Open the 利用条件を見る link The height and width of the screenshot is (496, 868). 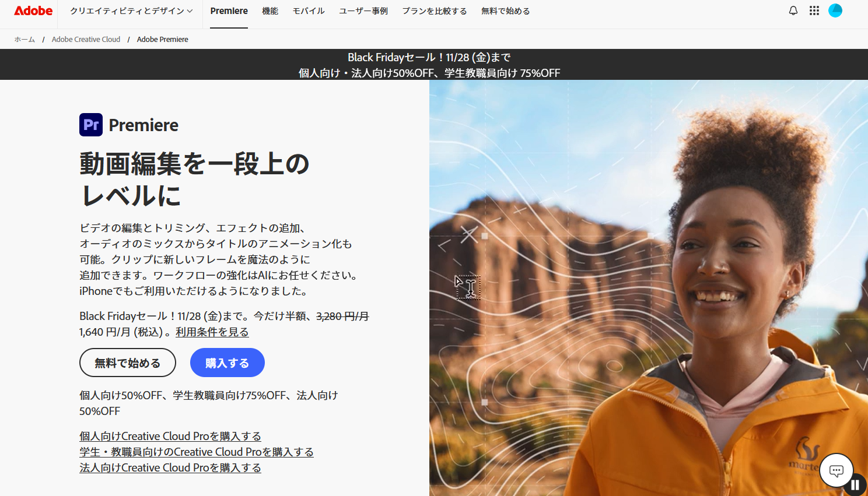(212, 332)
